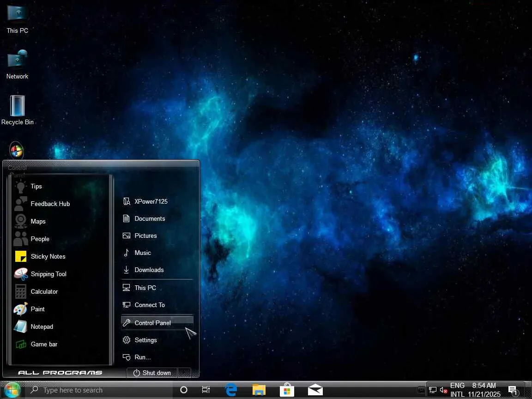The height and width of the screenshot is (399, 532).
Task: Click the Settings gear icon
Action: point(126,340)
